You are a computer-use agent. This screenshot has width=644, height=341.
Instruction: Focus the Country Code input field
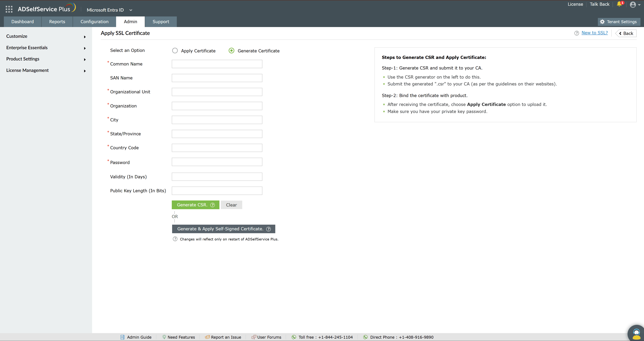pyautogui.click(x=217, y=148)
